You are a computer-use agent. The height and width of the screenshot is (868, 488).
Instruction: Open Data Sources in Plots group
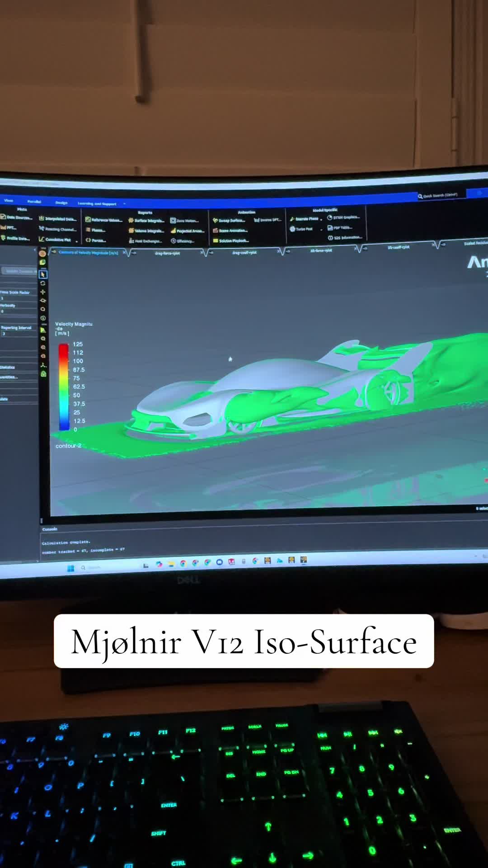[16, 217]
